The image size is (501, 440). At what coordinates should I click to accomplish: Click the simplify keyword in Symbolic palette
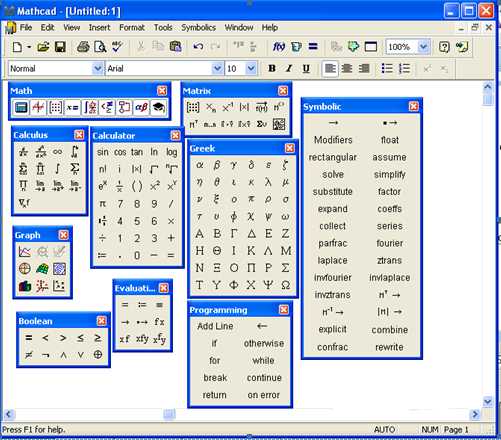tap(389, 174)
